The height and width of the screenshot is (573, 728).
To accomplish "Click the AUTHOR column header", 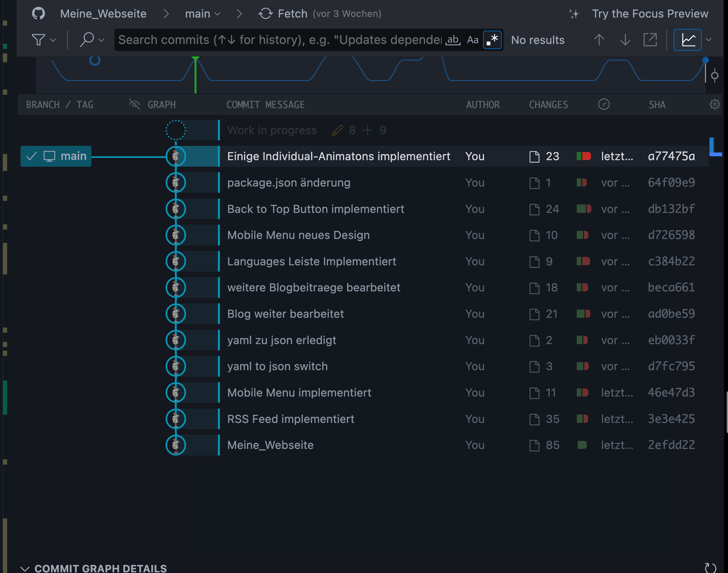I will [x=483, y=105].
